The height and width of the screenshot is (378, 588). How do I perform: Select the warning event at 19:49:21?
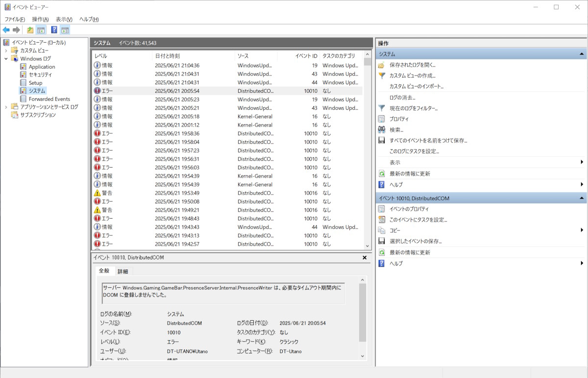click(x=227, y=210)
